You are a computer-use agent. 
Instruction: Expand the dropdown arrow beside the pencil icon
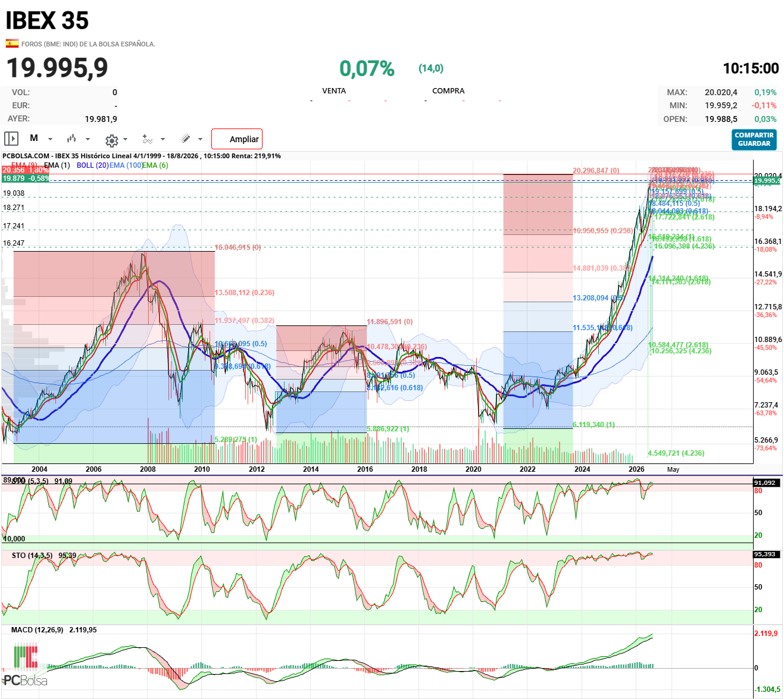coord(200,139)
